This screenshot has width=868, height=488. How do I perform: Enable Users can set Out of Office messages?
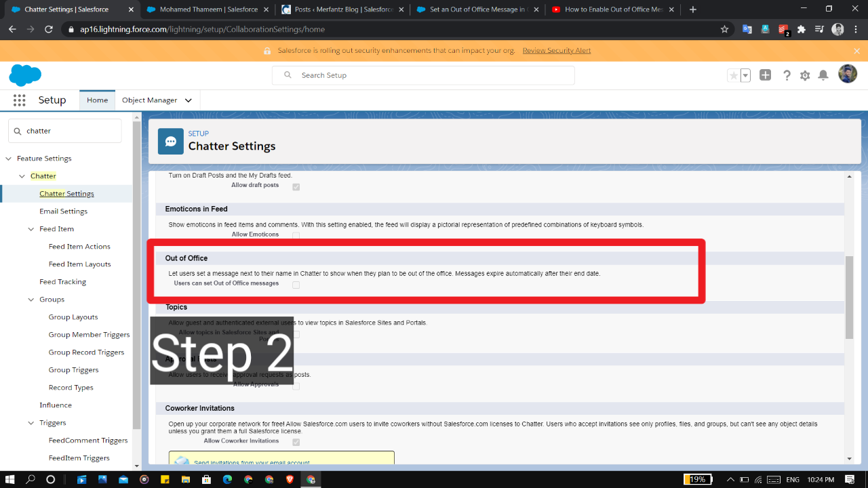pos(296,285)
